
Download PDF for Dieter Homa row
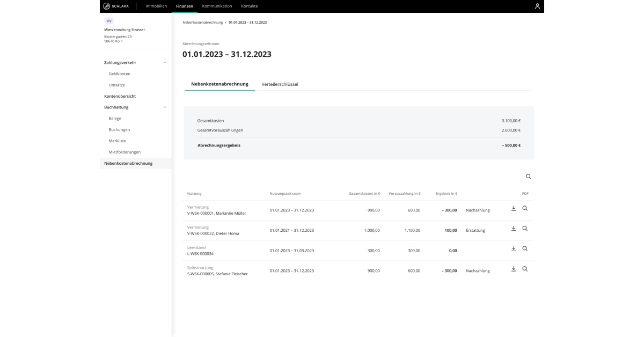point(514,228)
